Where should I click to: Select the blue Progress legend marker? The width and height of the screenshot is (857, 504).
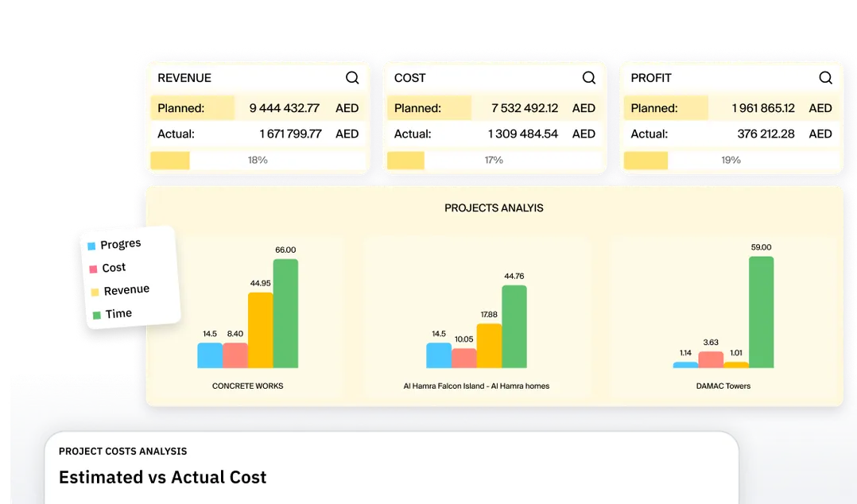[x=92, y=245]
